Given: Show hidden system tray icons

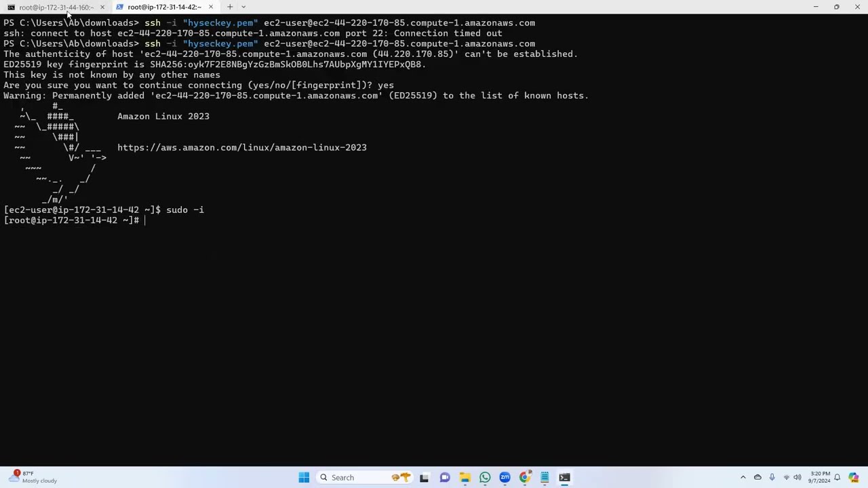Looking at the screenshot, I should click(x=743, y=478).
